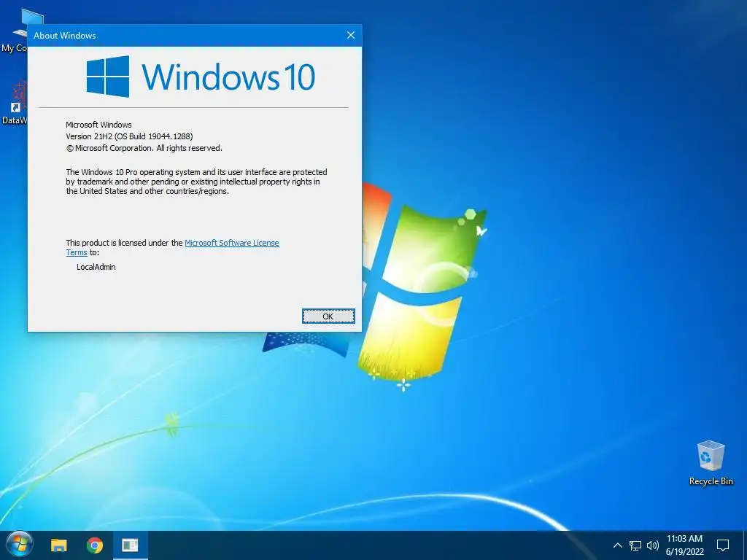Screen dimensions: 747x560
Task: Open the Start menu orb
Action: (20, 545)
